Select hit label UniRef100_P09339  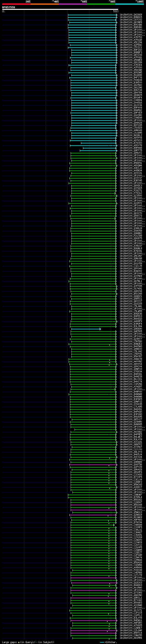coord(131,570)
